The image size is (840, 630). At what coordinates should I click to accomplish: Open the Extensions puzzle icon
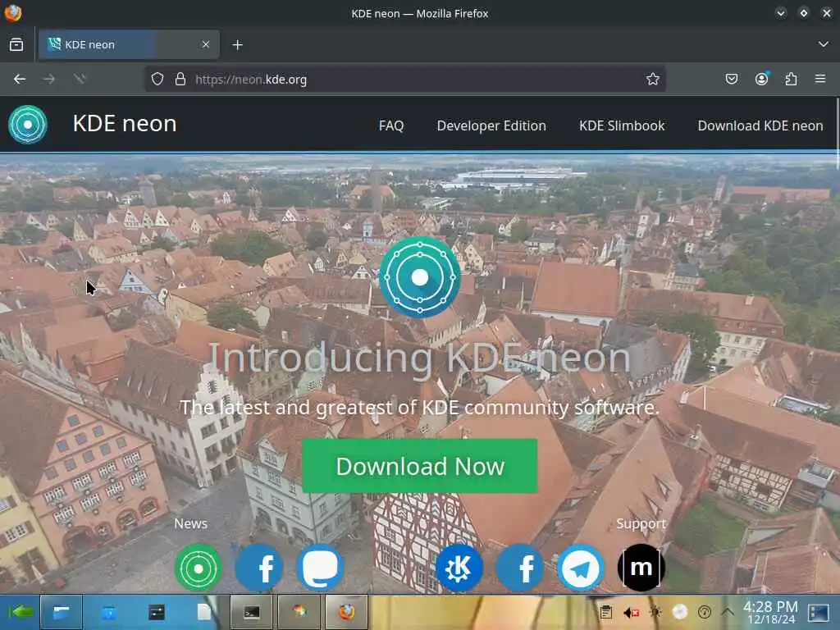coord(792,80)
